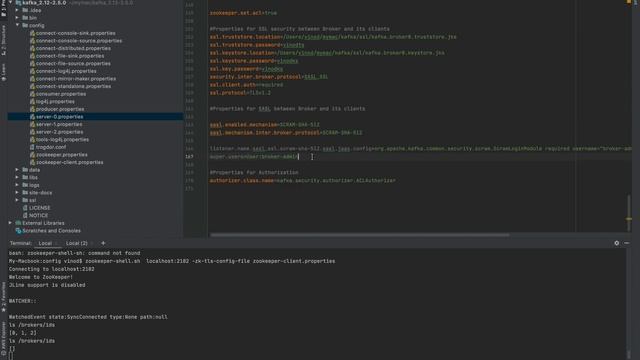Open the NOTICE file
Viewport: 640px width, 360px height.
38,216
